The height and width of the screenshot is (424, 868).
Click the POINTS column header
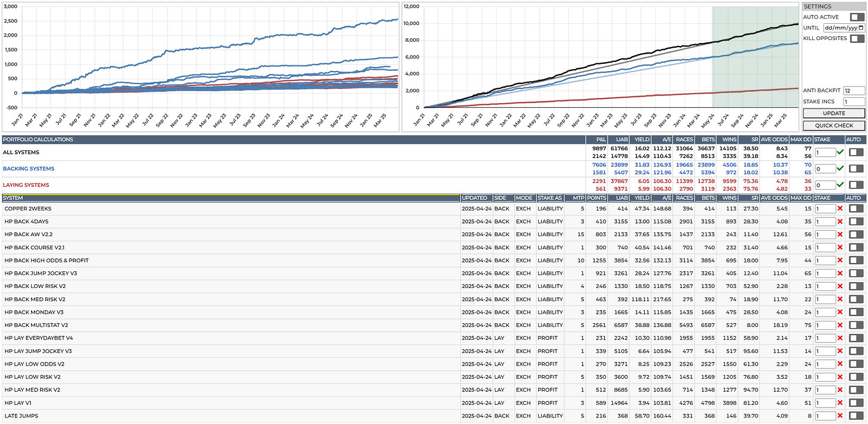[597, 197]
